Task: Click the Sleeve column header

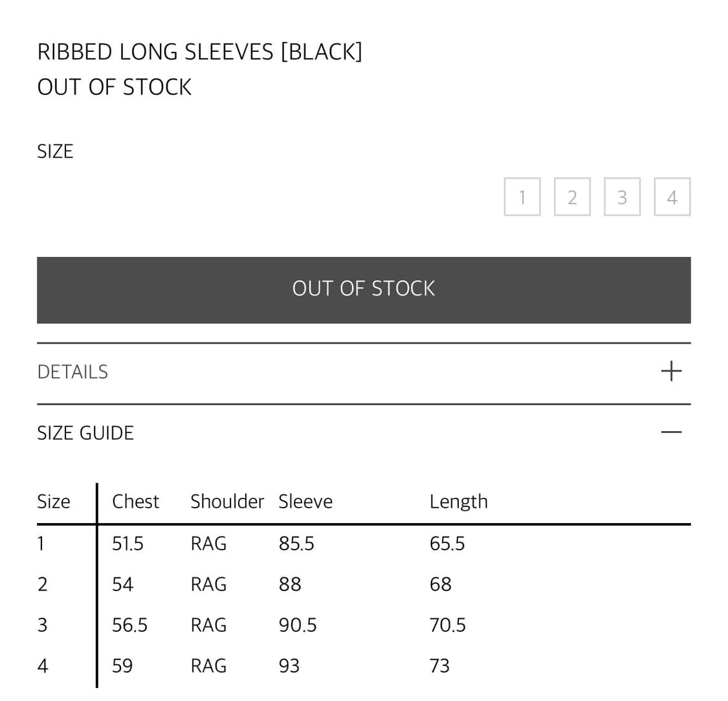Action: (x=305, y=502)
